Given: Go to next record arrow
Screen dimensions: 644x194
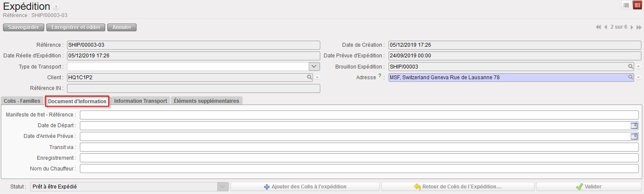Looking at the screenshot, I should point(632,27).
